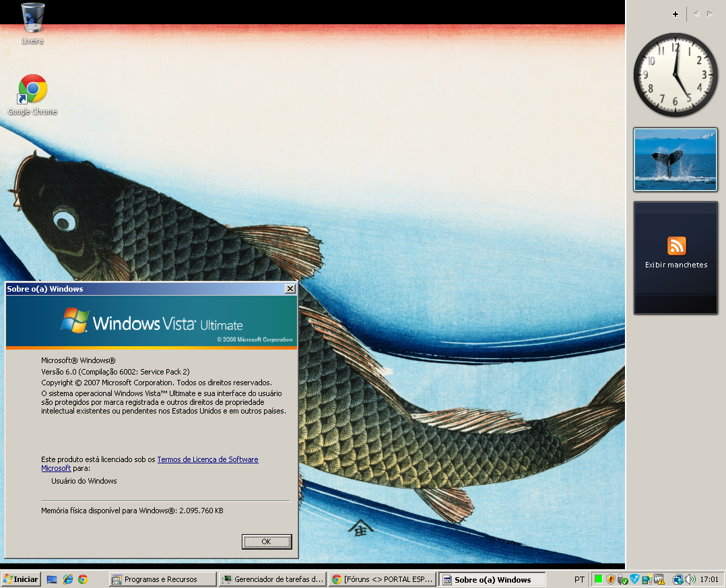Open the Termos de Licença de Software link
726x588 pixels.
click(x=207, y=459)
